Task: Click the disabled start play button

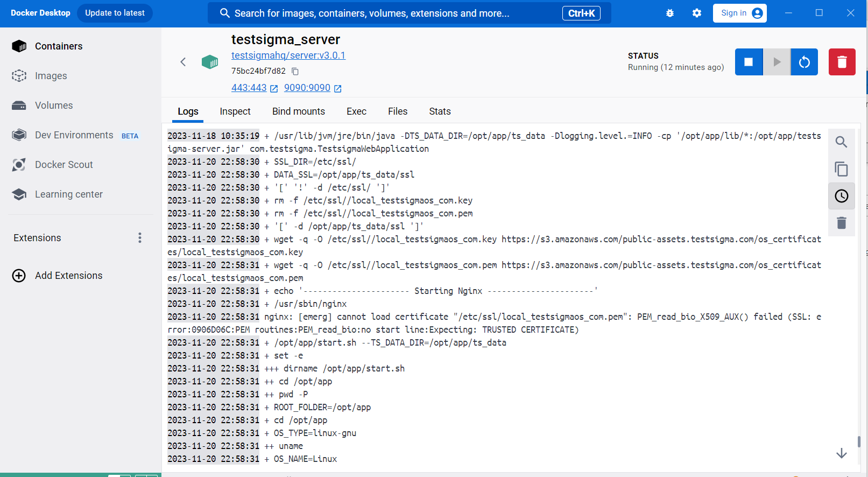Action: (x=777, y=62)
